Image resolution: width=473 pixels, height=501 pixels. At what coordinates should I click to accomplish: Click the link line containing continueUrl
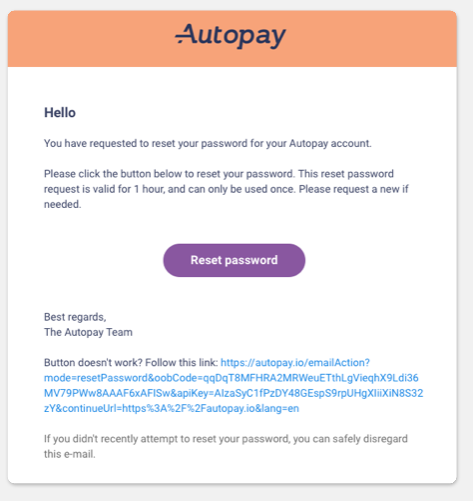(x=171, y=408)
